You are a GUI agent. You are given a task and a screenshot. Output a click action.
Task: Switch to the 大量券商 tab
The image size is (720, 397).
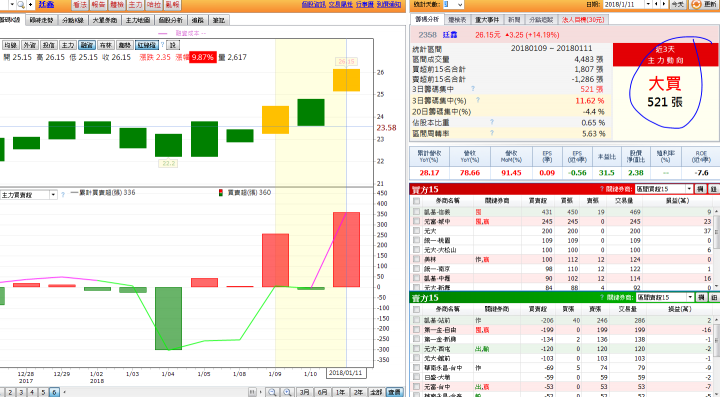pyautogui.click(x=105, y=20)
